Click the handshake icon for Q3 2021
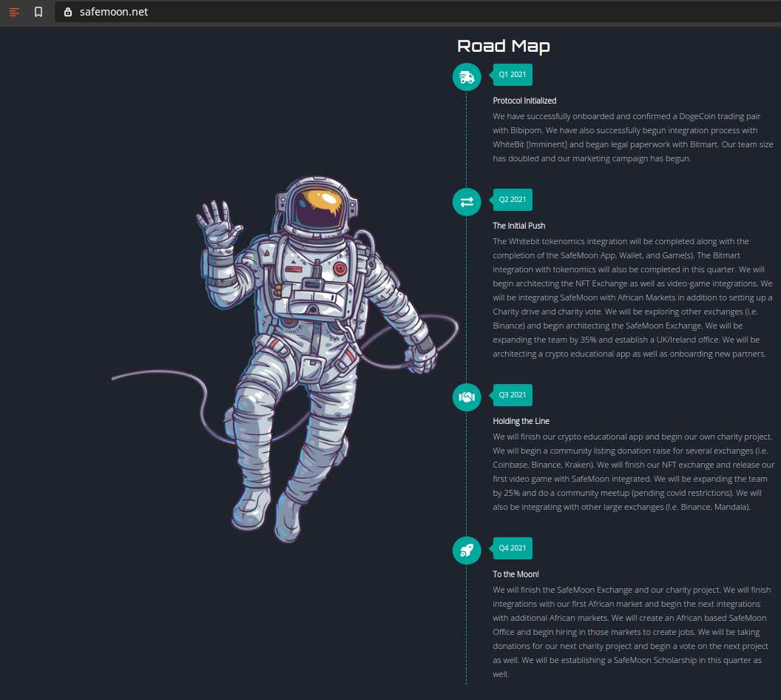This screenshot has height=700, width=781. 467,397
